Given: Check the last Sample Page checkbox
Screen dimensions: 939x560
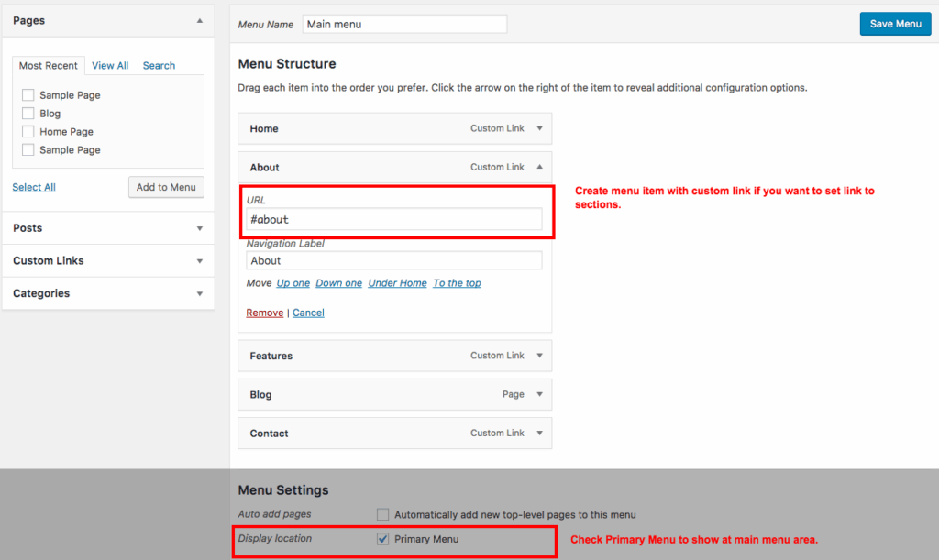Looking at the screenshot, I should 28,149.
